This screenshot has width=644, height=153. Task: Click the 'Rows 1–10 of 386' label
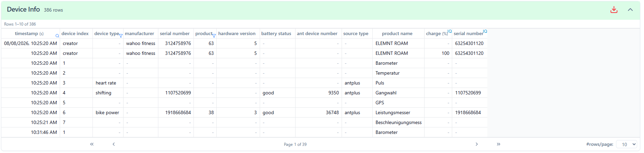pyautogui.click(x=20, y=24)
